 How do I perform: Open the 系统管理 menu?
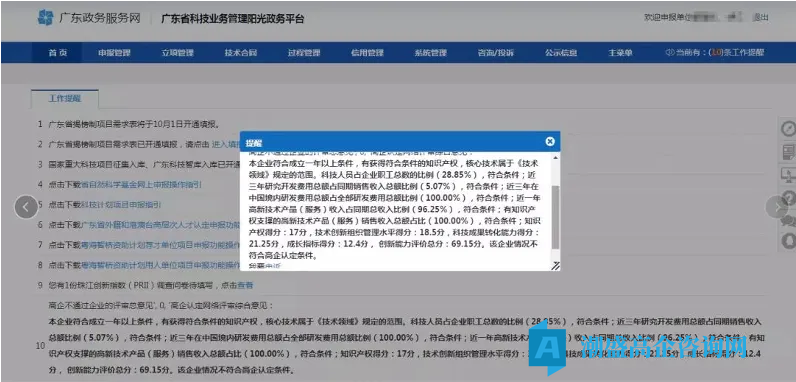pos(430,53)
